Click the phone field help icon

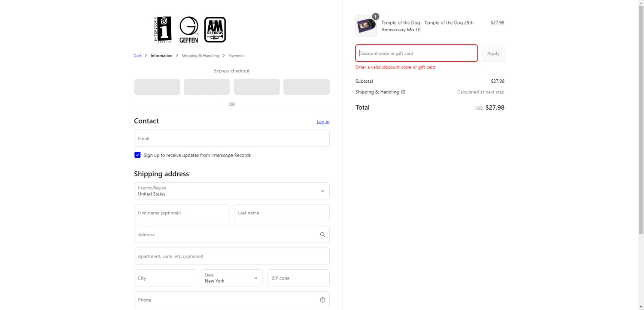click(322, 300)
